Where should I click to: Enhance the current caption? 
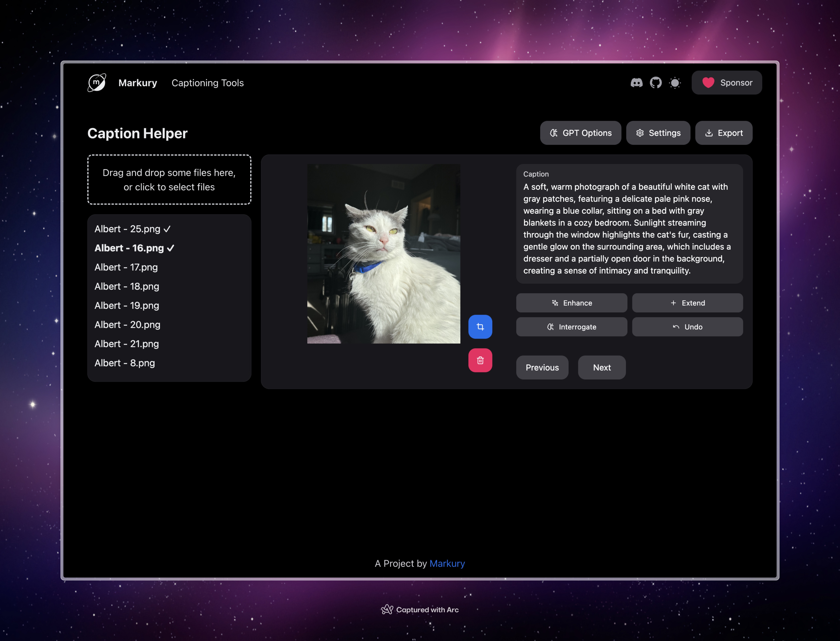[x=571, y=303]
